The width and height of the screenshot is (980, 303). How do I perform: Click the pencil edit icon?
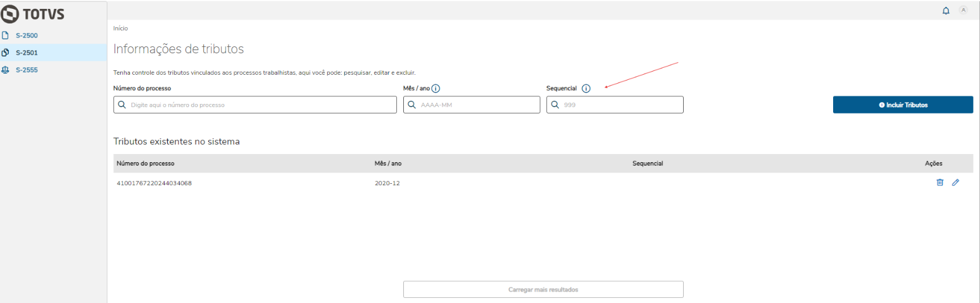click(955, 183)
